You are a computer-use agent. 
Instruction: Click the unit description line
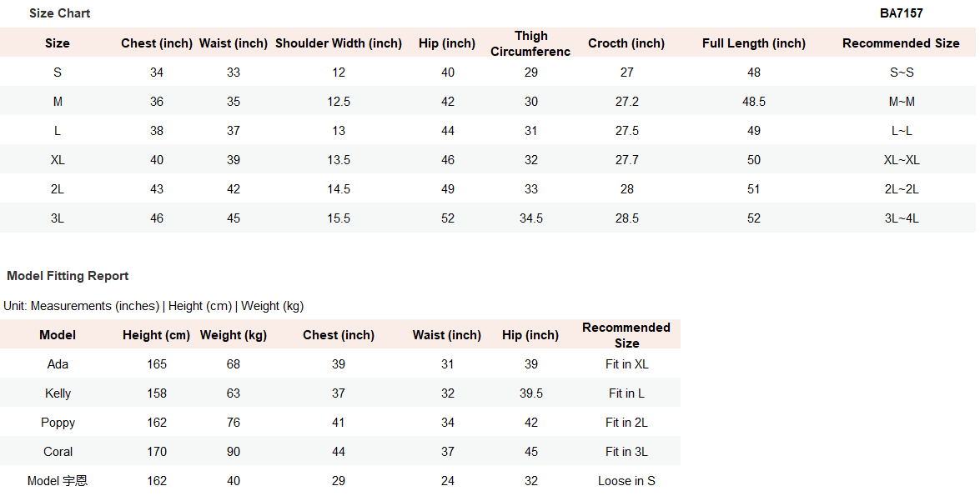coord(153,306)
